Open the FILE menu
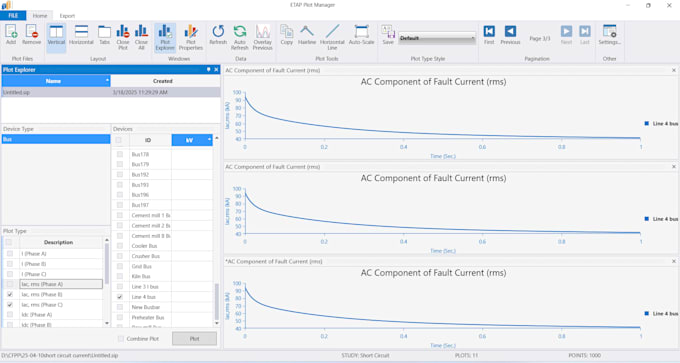Image resolution: width=680 pixels, height=363 pixels. click(x=13, y=16)
